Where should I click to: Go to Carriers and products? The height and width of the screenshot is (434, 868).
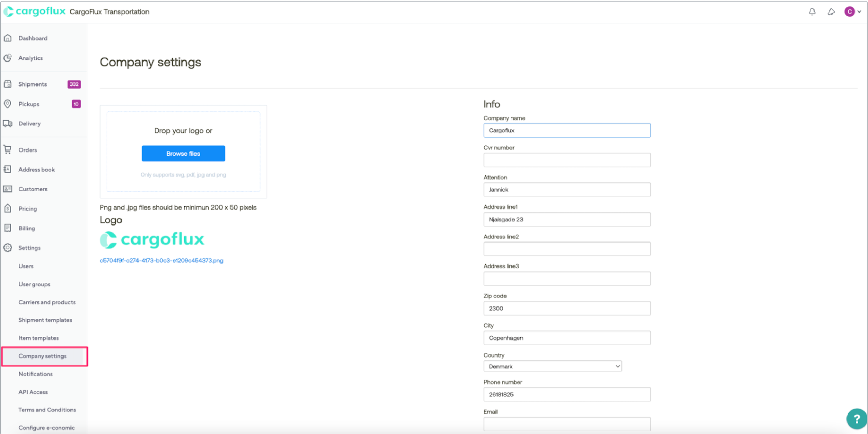click(x=47, y=302)
